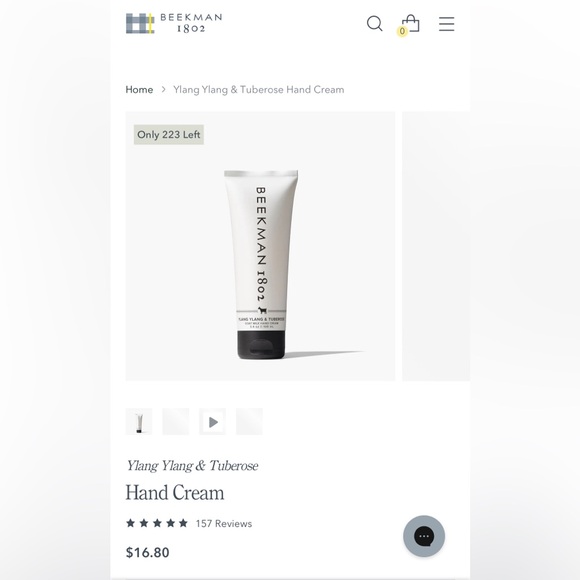This screenshot has width=580, height=580.
Task: Click the $16.80 price
Action: tap(148, 552)
